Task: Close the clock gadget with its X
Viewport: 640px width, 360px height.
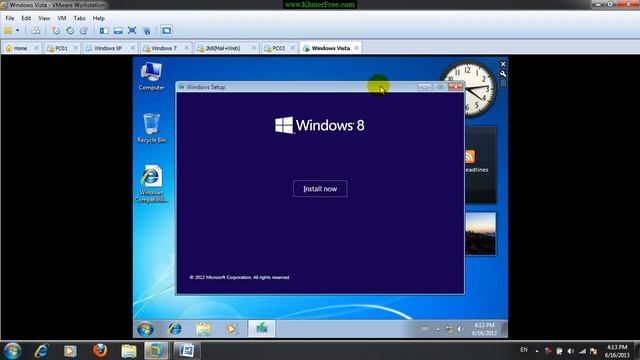Action: (x=503, y=64)
